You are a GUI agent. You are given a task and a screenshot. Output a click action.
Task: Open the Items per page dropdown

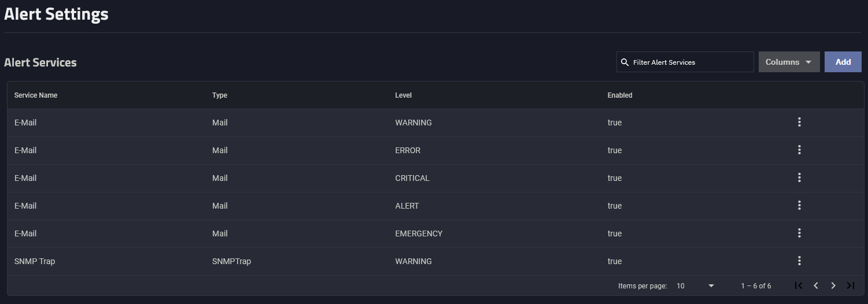click(x=696, y=286)
